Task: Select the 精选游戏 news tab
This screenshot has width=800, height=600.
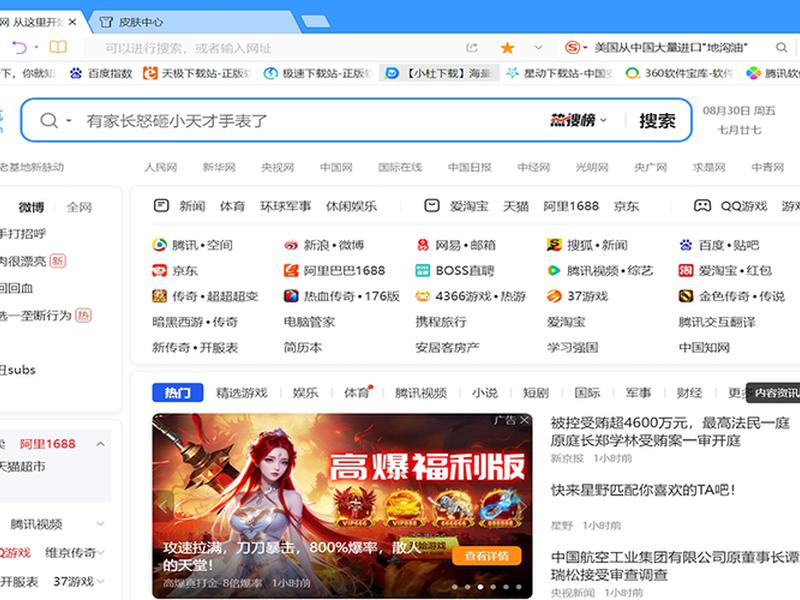Action: point(242,393)
